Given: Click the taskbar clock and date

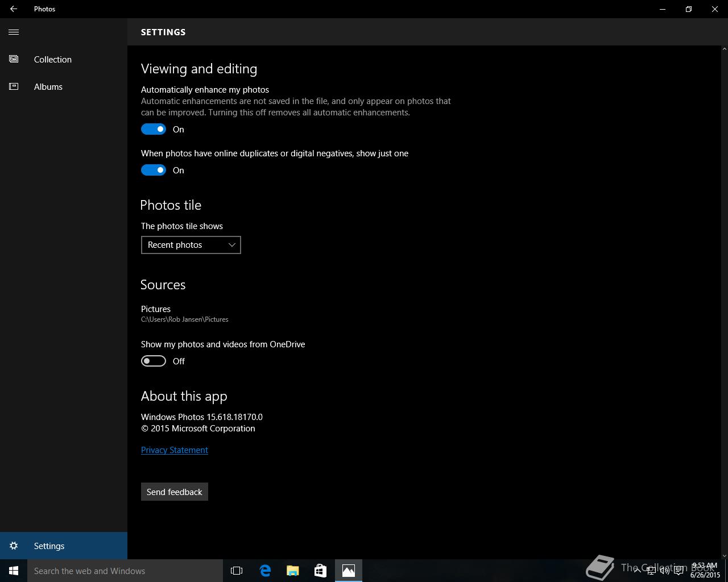Looking at the screenshot, I should pyautogui.click(x=705, y=571).
